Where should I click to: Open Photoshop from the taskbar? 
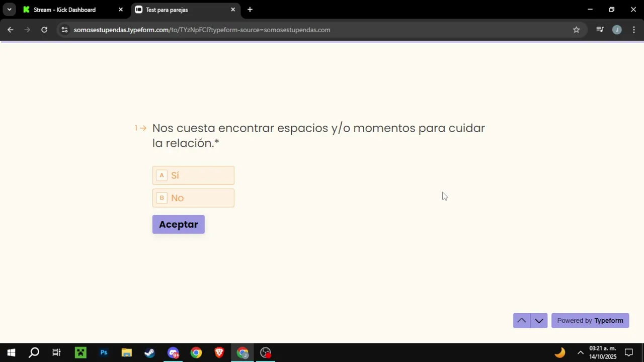[104, 352]
